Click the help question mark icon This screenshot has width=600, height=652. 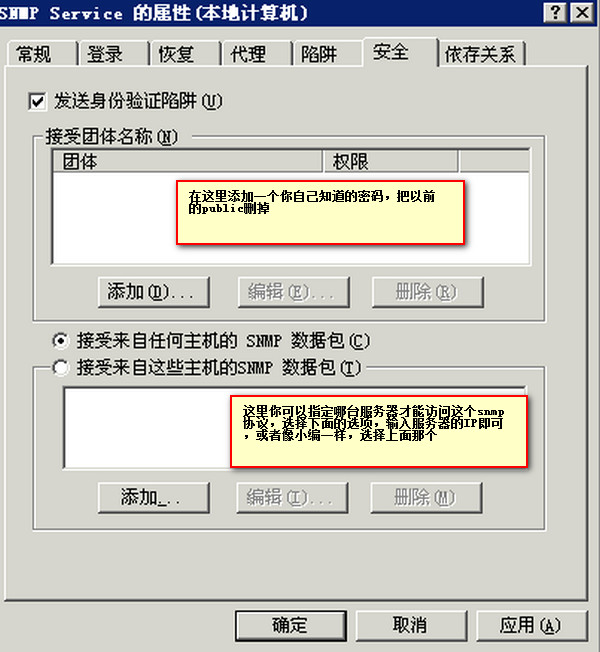(555, 13)
